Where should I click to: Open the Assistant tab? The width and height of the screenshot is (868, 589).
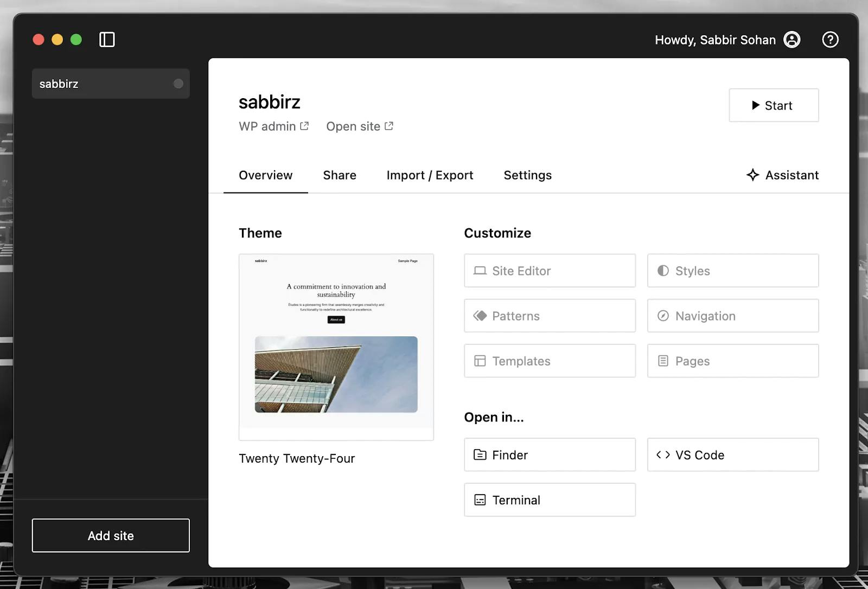point(782,175)
